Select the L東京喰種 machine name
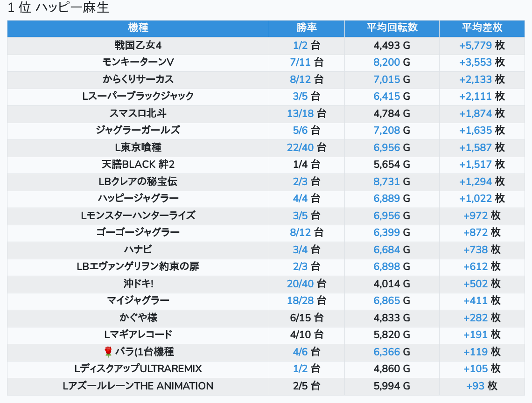This screenshot has height=403, width=532. (x=138, y=147)
